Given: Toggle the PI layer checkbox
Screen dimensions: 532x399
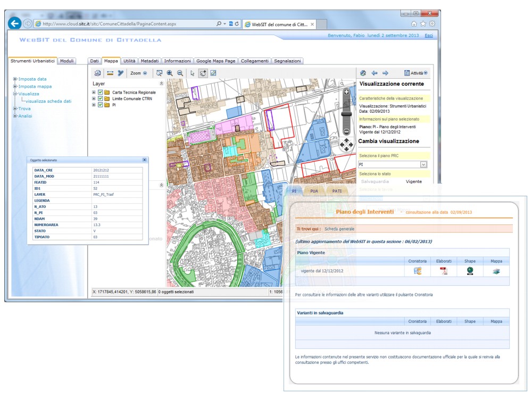Looking at the screenshot, I should point(101,105).
